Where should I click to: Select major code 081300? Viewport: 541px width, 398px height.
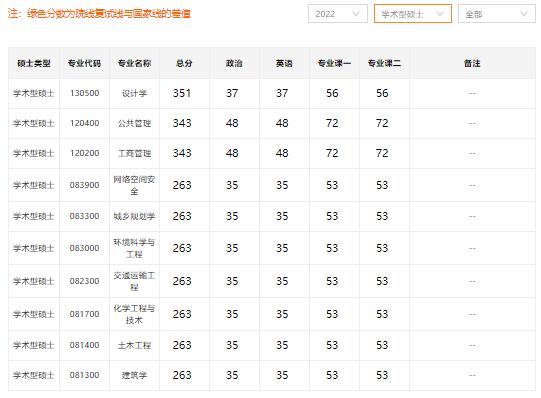pos(85,375)
